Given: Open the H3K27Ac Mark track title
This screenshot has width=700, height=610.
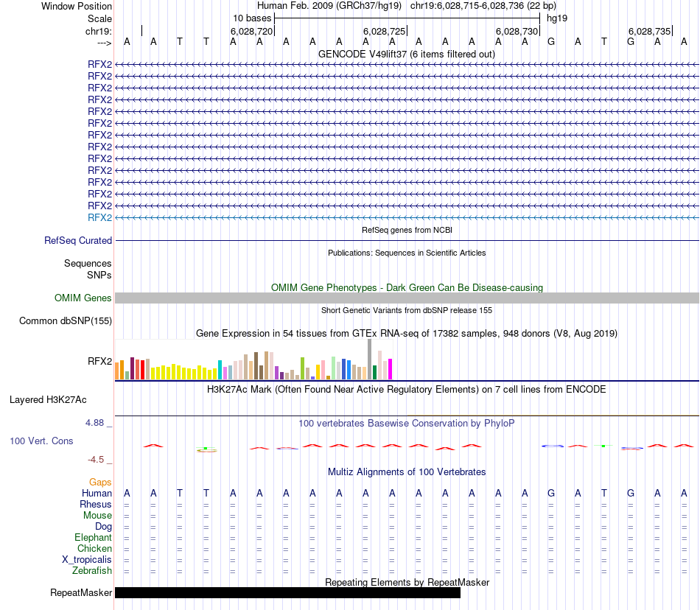Looking at the screenshot, I should [x=406, y=390].
